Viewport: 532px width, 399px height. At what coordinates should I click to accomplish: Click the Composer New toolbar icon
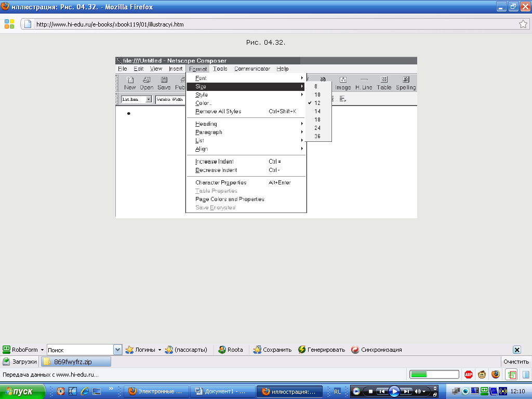pyautogui.click(x=130, y=83)
